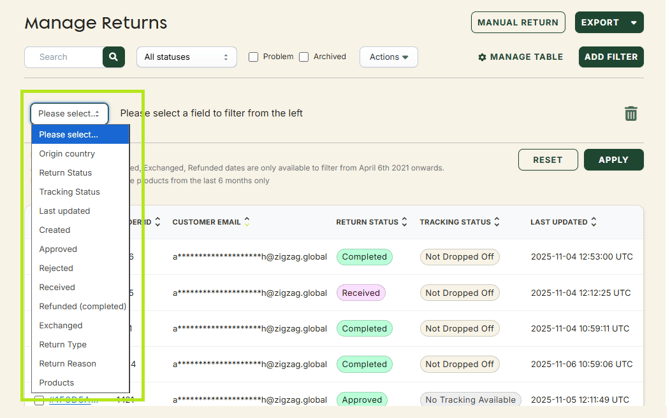Screen dimensions: 670x418
Task: Click the green search magnifier icon
Action: point(114,57)
